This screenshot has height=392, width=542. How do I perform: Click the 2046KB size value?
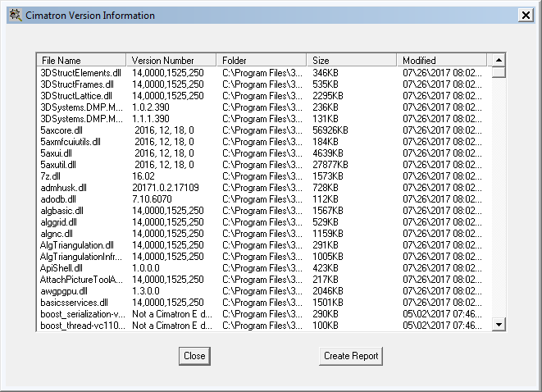point(328,290)
